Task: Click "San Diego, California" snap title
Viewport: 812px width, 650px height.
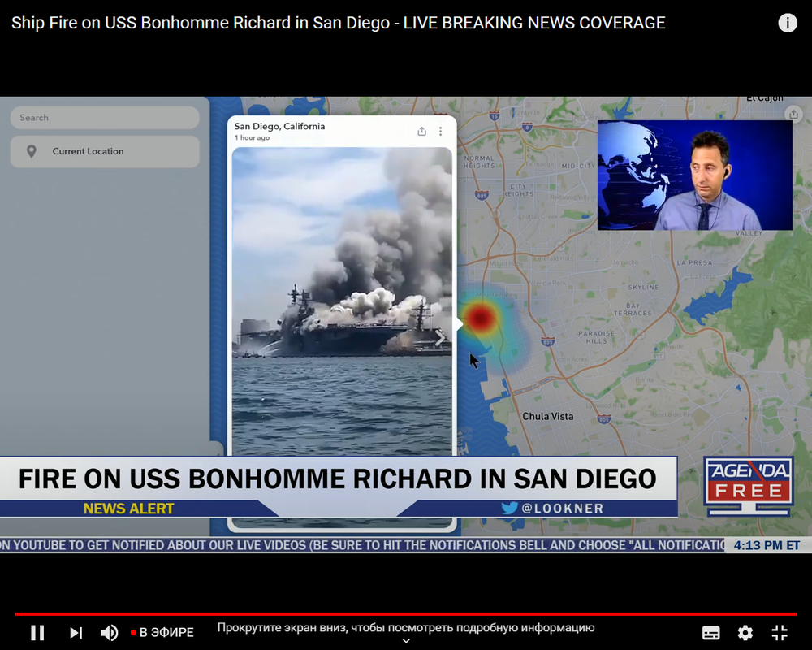Action: tap(279, 126)
